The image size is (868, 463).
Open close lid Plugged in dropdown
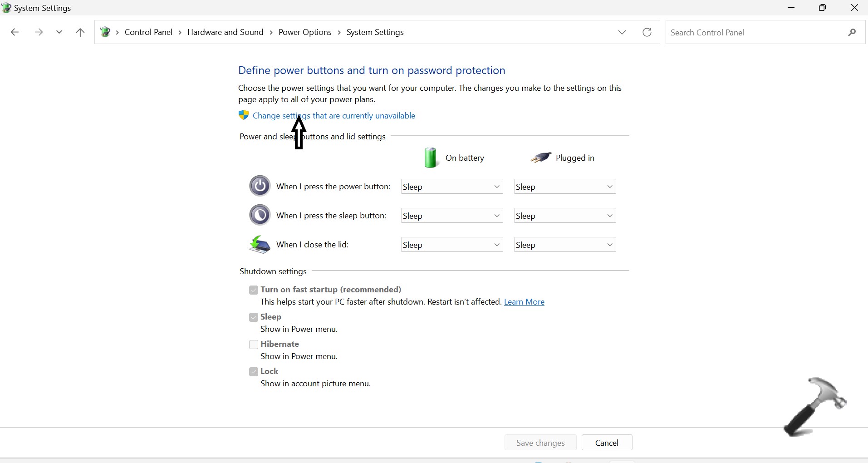(564, 245)
